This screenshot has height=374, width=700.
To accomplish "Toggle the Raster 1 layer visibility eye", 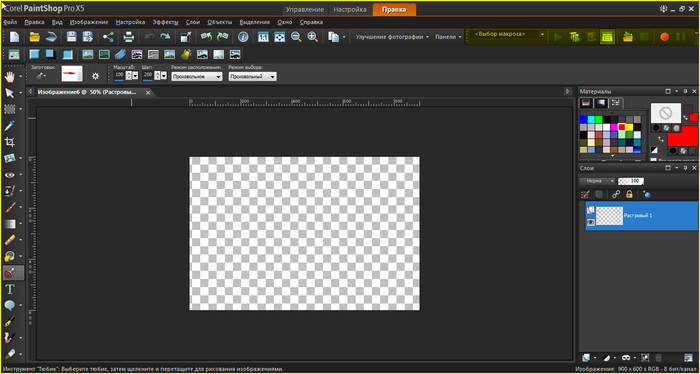I will pos(590,221).
